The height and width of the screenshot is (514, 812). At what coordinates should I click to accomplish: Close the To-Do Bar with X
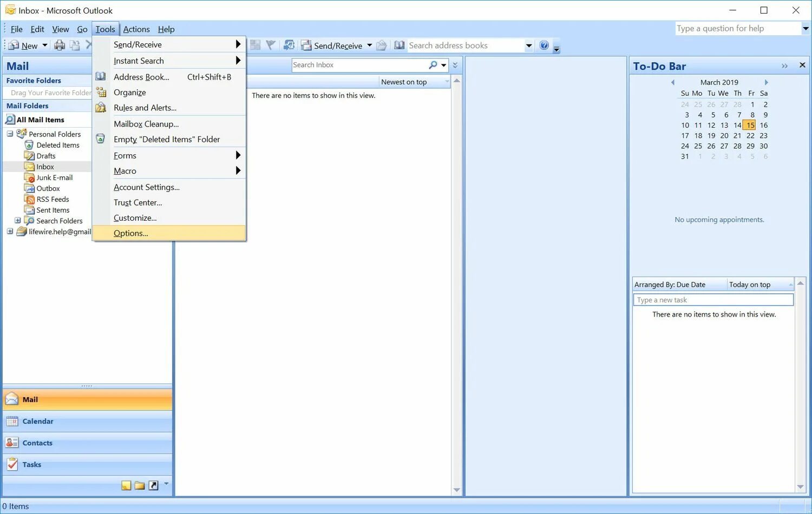[802, 65]
